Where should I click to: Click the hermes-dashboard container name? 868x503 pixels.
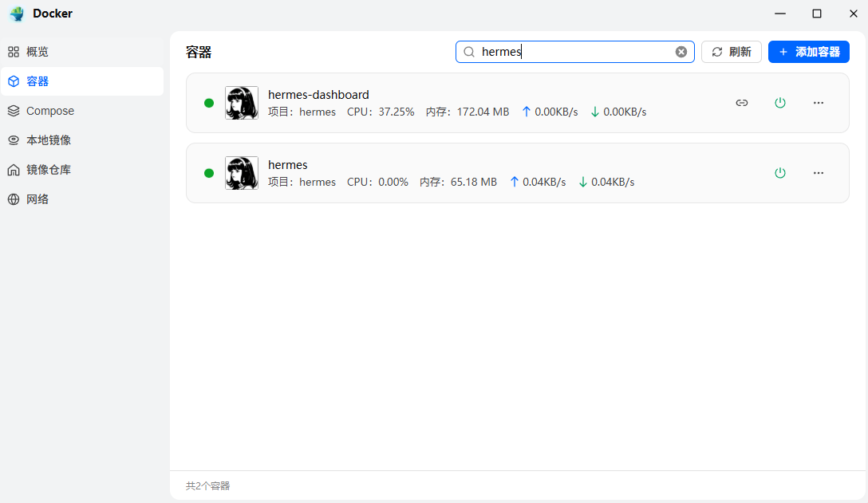pyautogui.click(x=318, y=95)
